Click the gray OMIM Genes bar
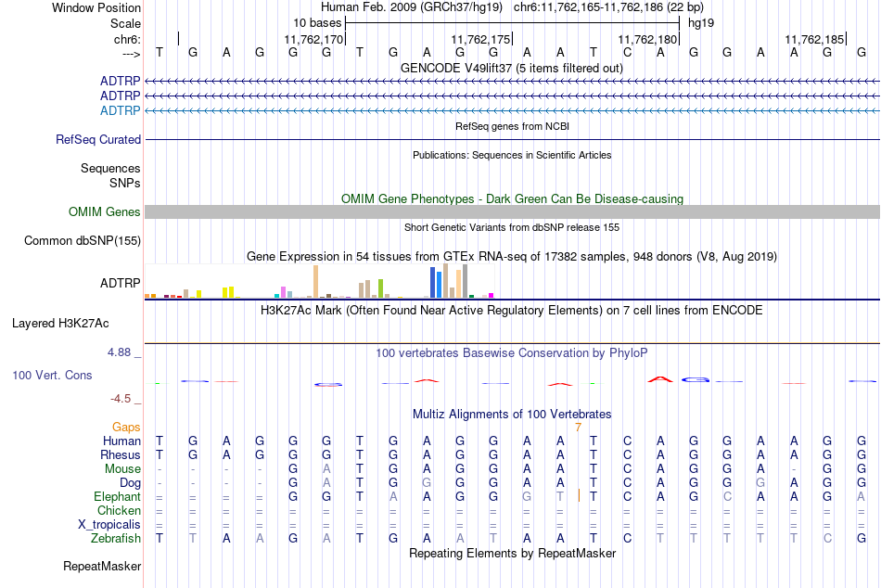 [x=512, y=212]
